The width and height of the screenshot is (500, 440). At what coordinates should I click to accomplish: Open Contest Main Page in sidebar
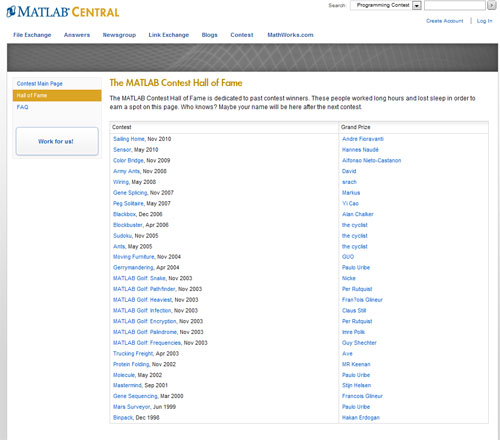point(40,83)
